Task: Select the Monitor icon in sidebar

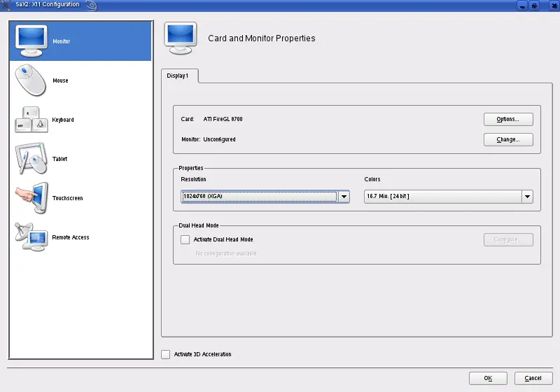Action: [x=31, y=41]
